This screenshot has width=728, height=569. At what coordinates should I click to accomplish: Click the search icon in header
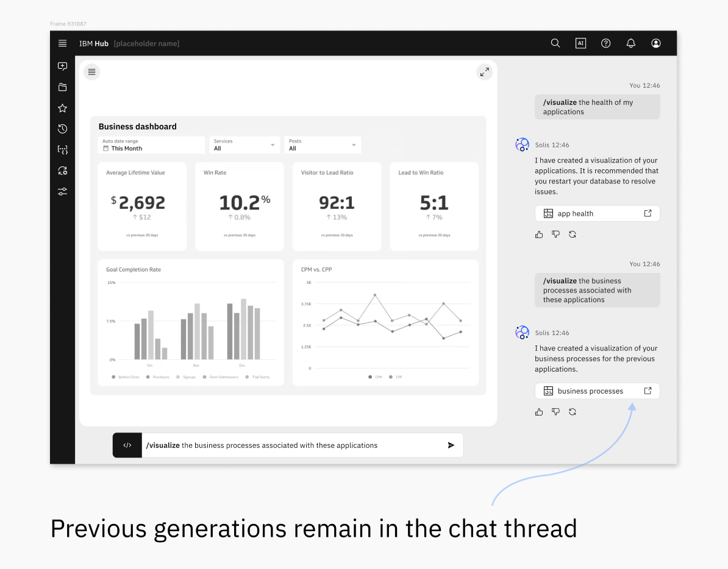pos(555,43)
